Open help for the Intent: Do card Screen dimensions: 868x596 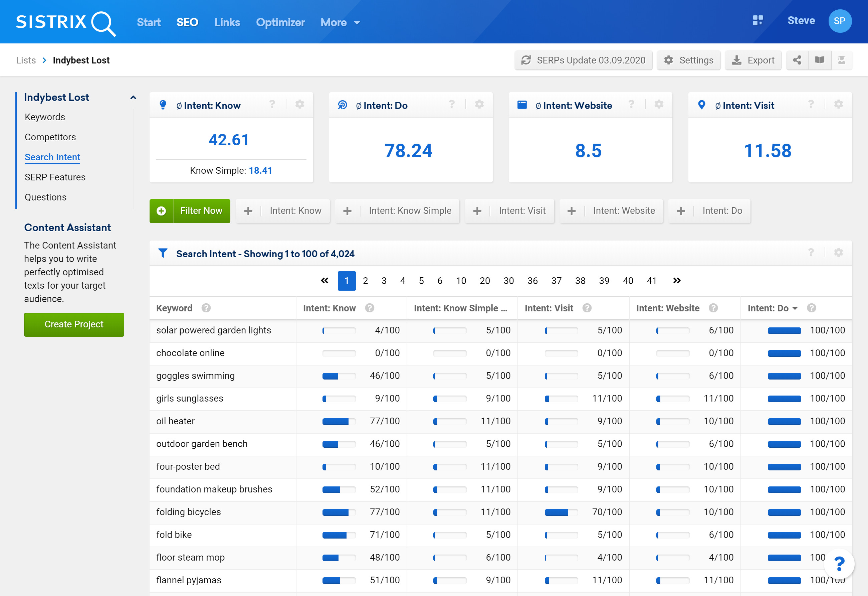pyautogui.click(x=452, y=104)
